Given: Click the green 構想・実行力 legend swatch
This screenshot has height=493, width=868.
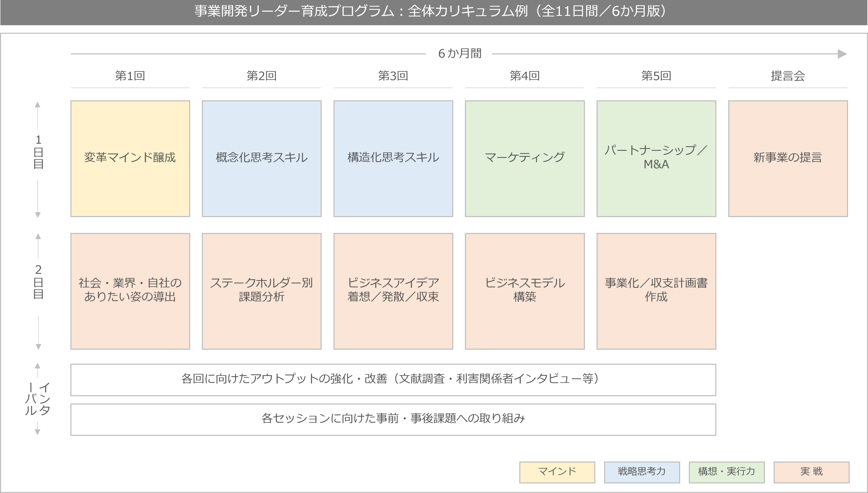Looking at the screenshot, I should point(727,472).
